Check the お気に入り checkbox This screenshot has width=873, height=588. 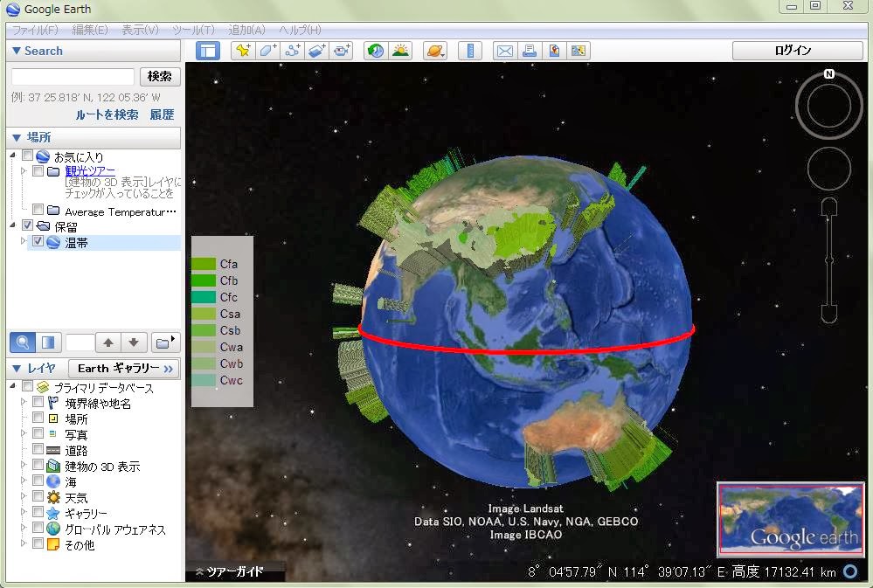click(27, 156)
